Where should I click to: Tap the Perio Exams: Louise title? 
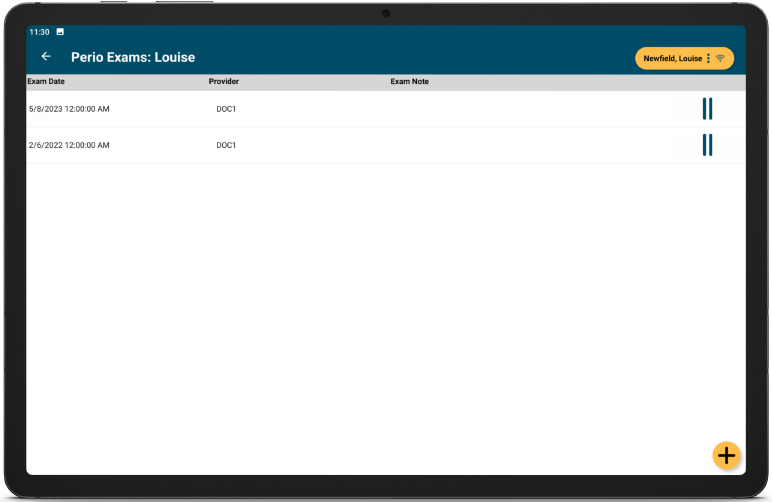pos(133,57)
